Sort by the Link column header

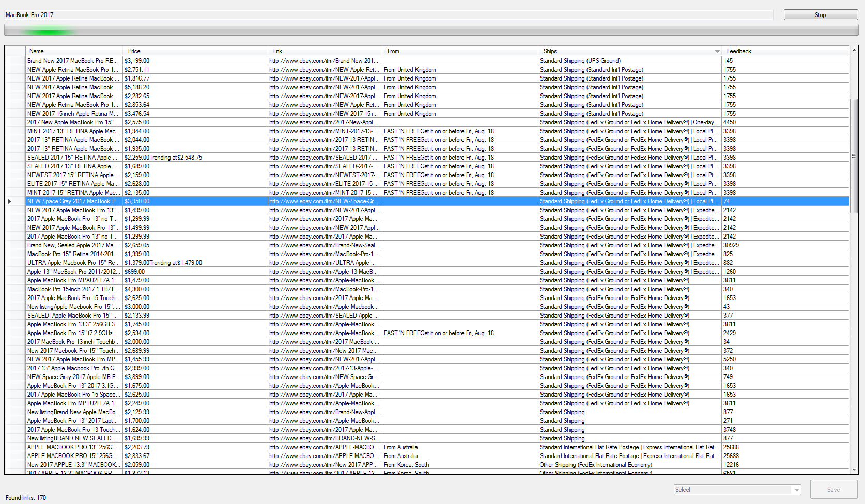click(325, 51)
